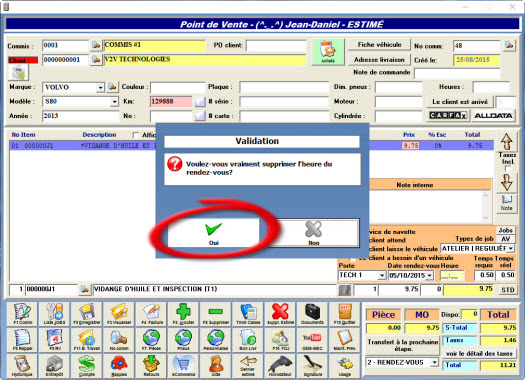The height and width of the screenshot is (380, 525).
Task: Go to Dernier estimé arrow icon
Action: coord(248,366)
